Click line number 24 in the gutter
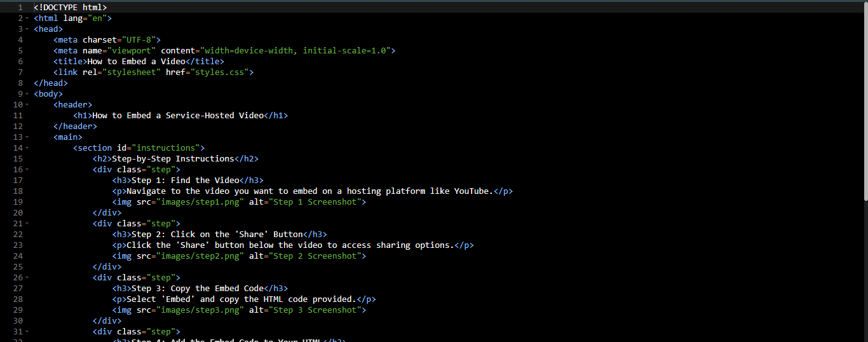Viewport: 868px width, 342px height. click(18, 256)
